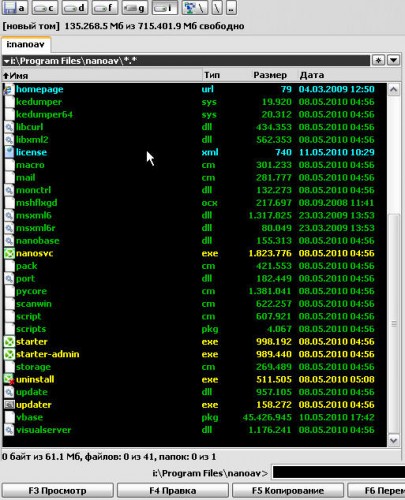405x500 pixels.
Task: Click the msxml6 dll icon
Action: [x=9, y=215]
